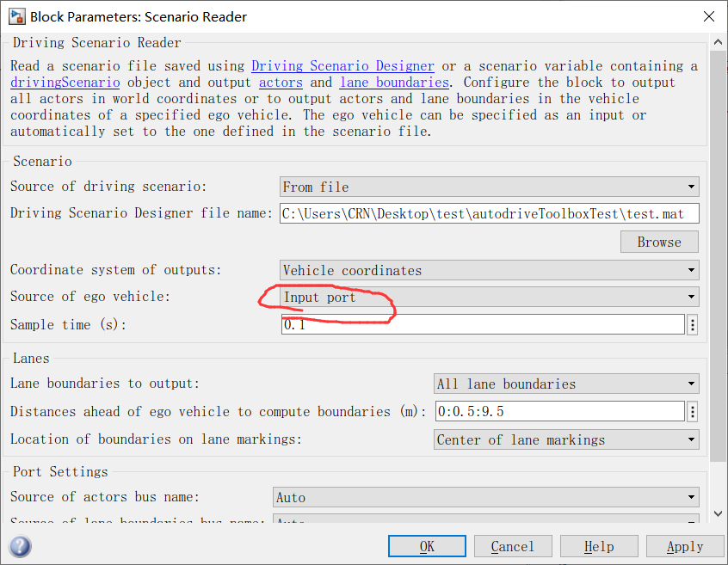The width and height of the screenshot is (728, 565).
Task: Click scrollbar up arrow
Action: pos(718,42)
